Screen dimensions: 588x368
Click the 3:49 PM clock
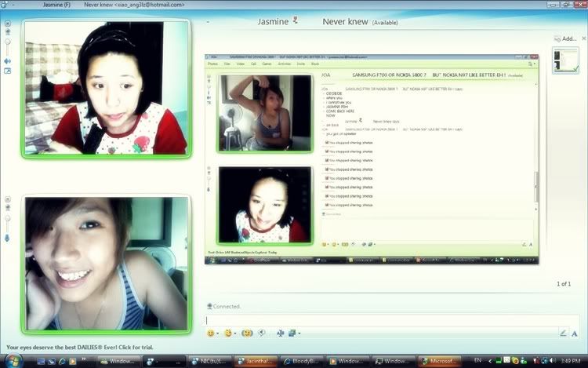pyautogui.click(x=571, y=361)
